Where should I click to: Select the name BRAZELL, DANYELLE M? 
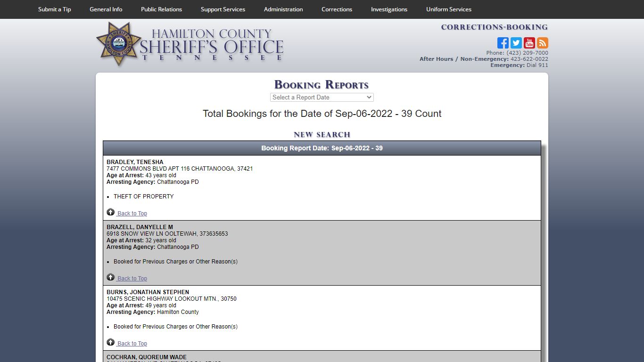tap(140, 227)
